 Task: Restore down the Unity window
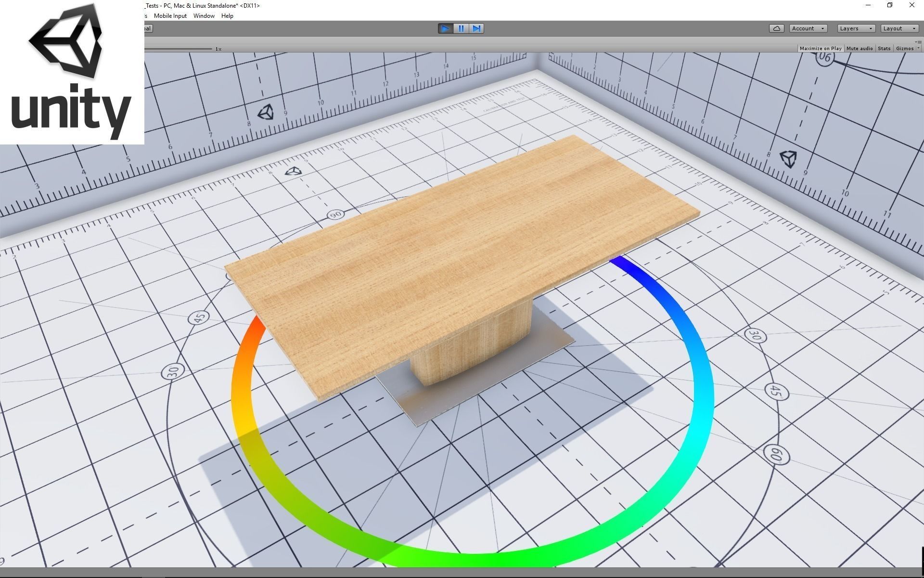[x=890, y=5]
